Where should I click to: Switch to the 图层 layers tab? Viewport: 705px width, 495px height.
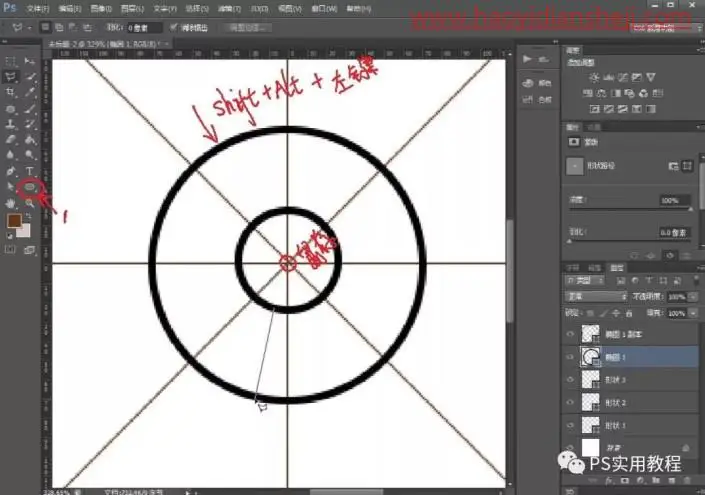point(616,268)
